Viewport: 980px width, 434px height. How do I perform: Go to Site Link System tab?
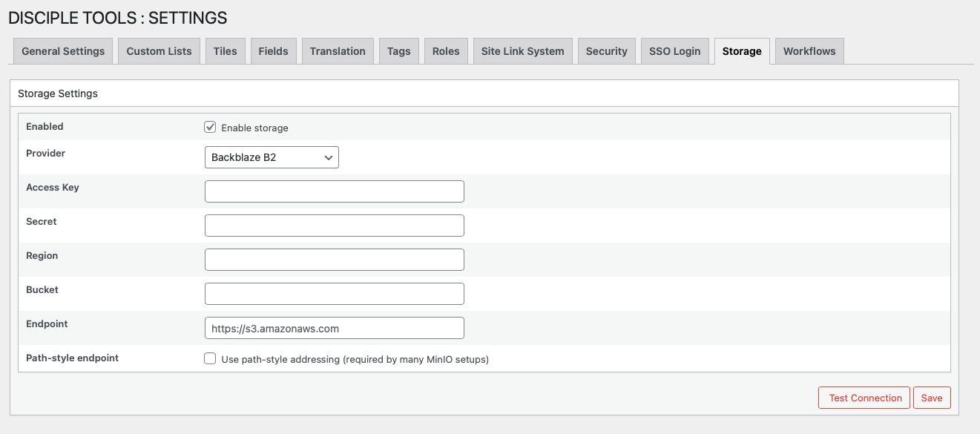point(522,51)
